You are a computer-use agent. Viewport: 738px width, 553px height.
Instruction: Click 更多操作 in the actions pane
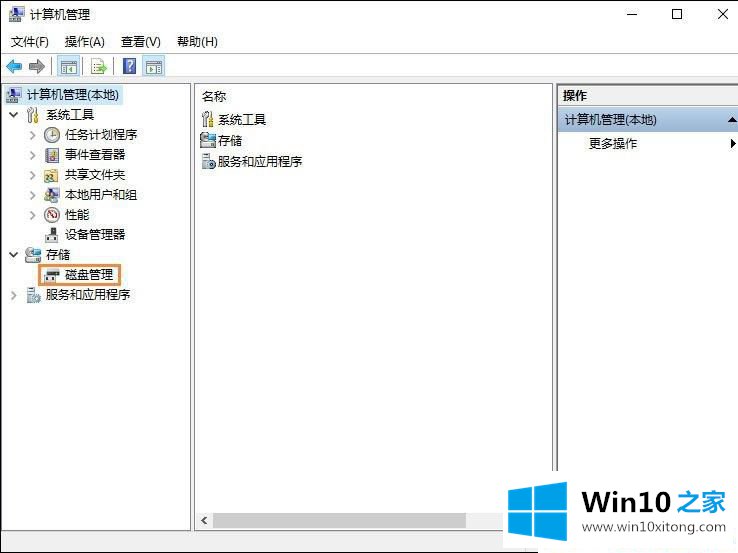point(613,143)
